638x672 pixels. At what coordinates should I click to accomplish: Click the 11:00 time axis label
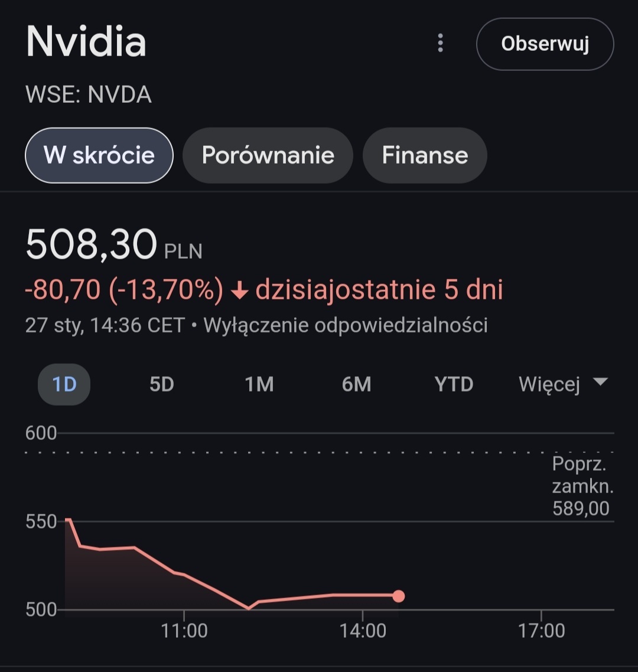pos(184,631)
